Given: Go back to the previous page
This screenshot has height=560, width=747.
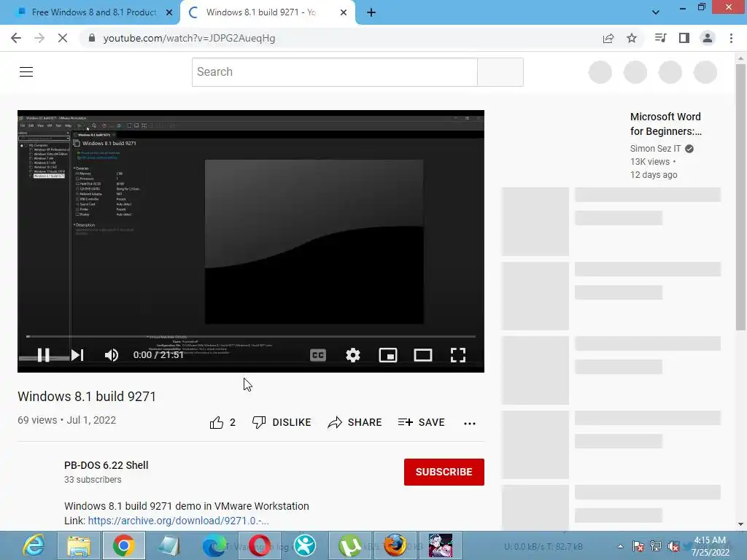Looking at the screenshot, I should pos(16,38).
